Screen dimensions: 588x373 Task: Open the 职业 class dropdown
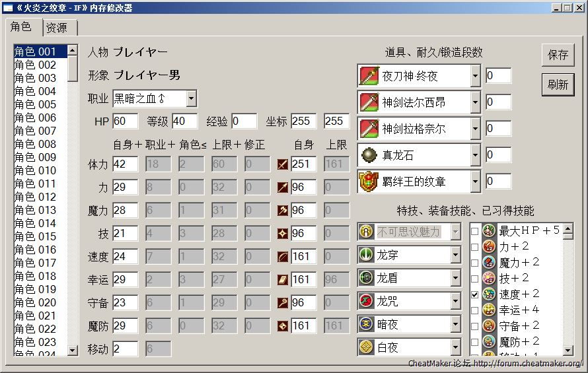point(191,99)
